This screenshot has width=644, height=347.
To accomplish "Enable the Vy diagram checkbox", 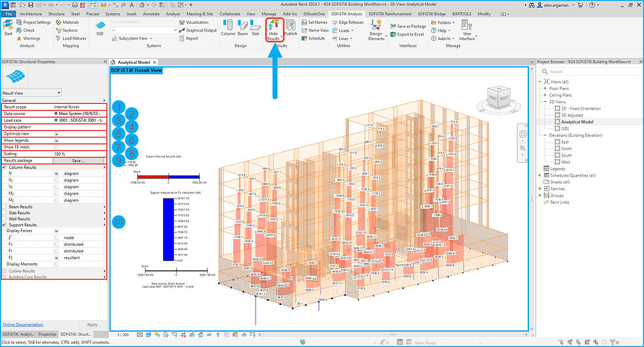I will point(57,180).
